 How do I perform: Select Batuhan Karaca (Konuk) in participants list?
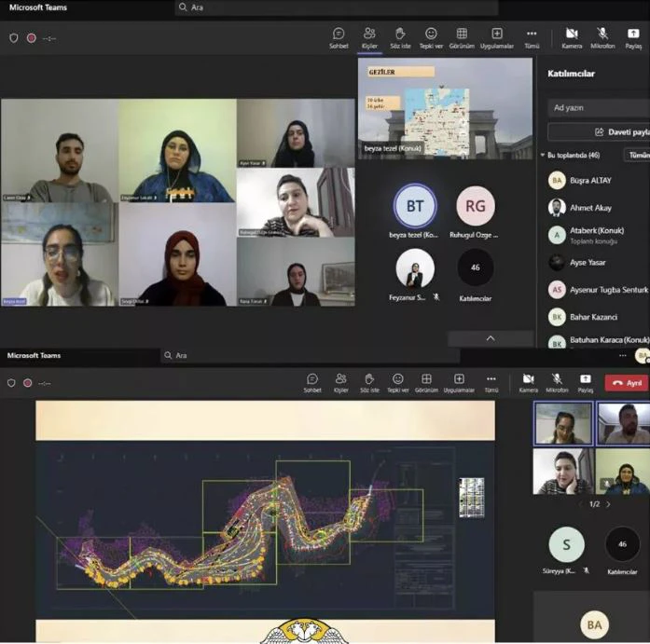(597, 341)
